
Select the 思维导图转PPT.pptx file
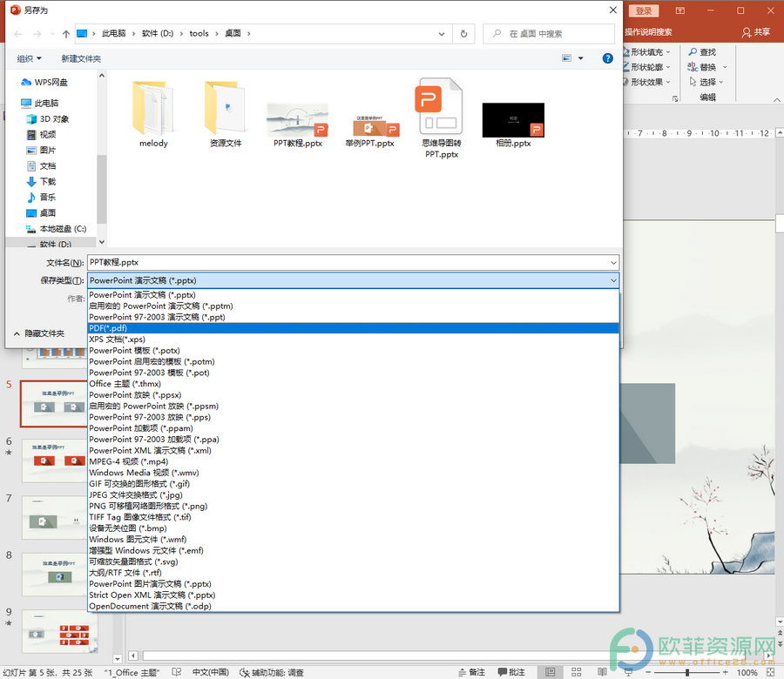coord(442,118)
